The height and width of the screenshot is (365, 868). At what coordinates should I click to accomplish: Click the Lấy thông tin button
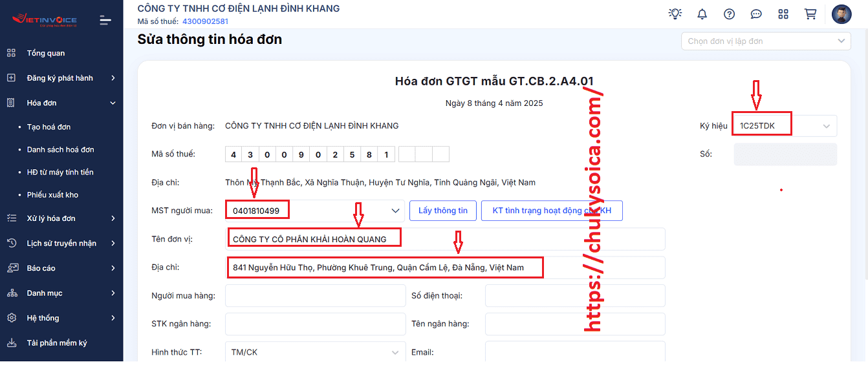point(443,211)
